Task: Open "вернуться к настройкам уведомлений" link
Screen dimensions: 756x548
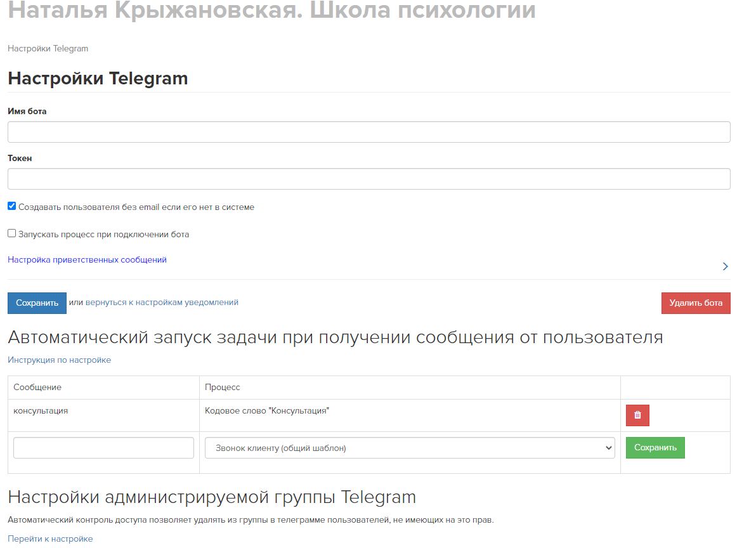Action: point(162,302)
